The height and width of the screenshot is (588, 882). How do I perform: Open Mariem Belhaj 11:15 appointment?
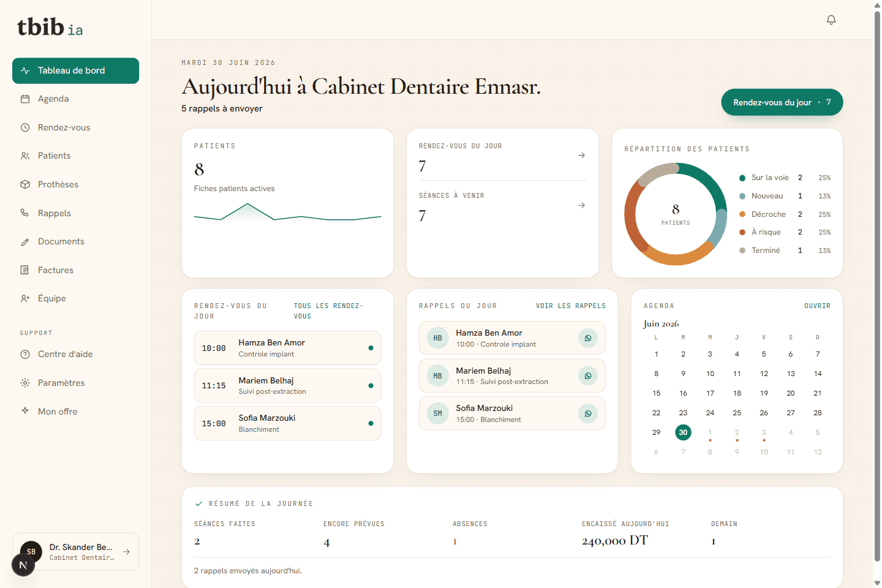[x=287, y=386]
